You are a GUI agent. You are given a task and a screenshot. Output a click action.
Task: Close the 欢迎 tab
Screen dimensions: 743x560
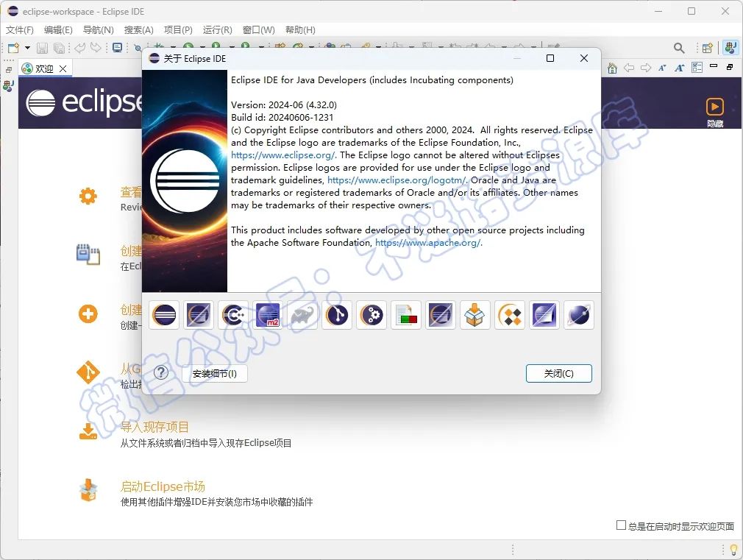tap(63, 68)
